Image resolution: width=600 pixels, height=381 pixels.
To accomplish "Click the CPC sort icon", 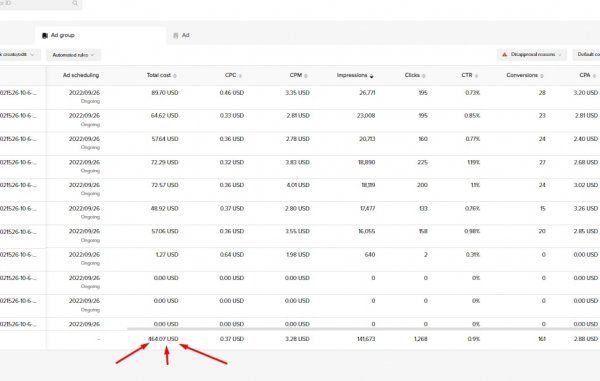I will click(240, 76).
